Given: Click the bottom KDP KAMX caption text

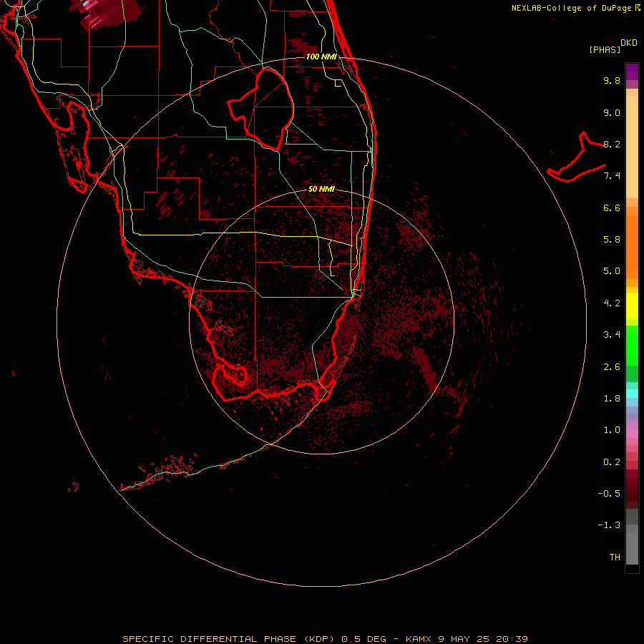Looking at the screenshot, I should [x=325, y=639].
